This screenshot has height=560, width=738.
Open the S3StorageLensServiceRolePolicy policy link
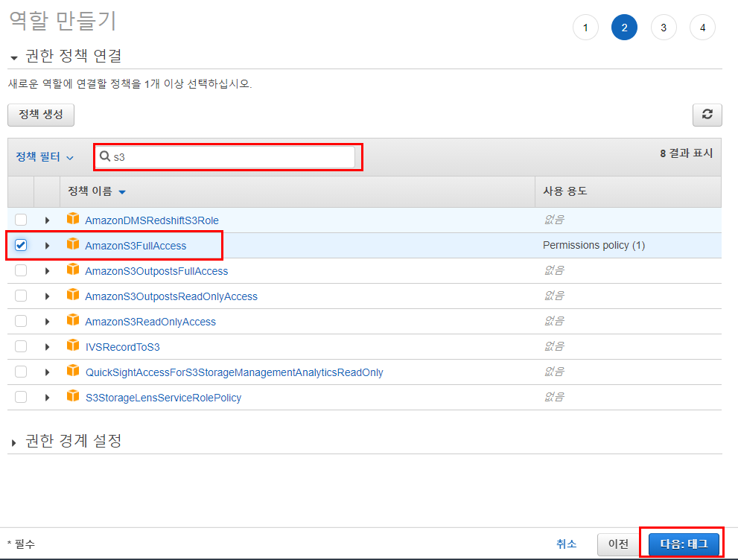(x=163, y=398)
